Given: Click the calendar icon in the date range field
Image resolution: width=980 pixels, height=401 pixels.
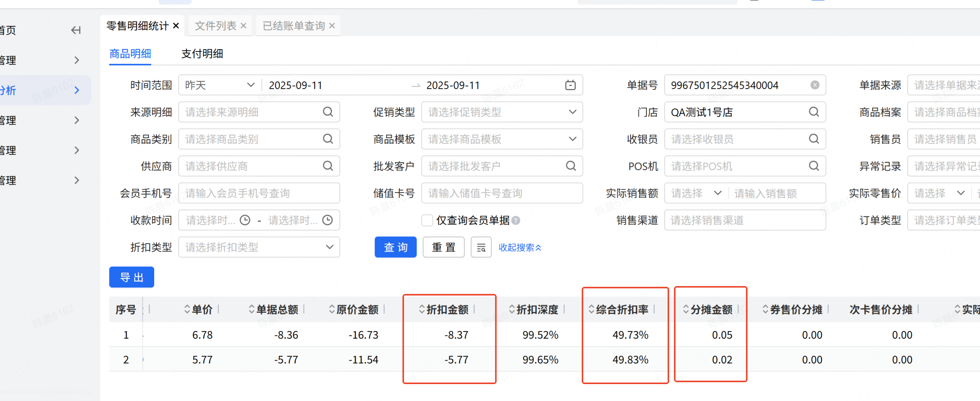Looking at the screenshot, I should point(570,85).
